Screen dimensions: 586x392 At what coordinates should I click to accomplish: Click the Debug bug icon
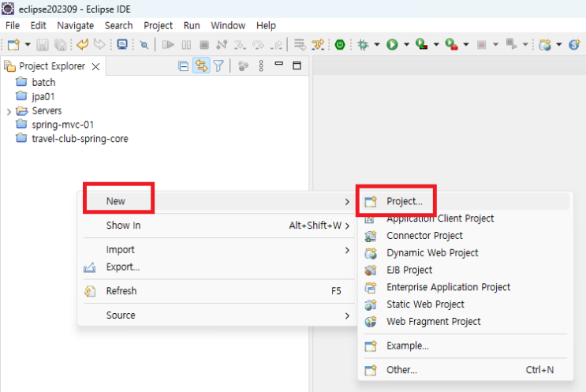point(363,45)
